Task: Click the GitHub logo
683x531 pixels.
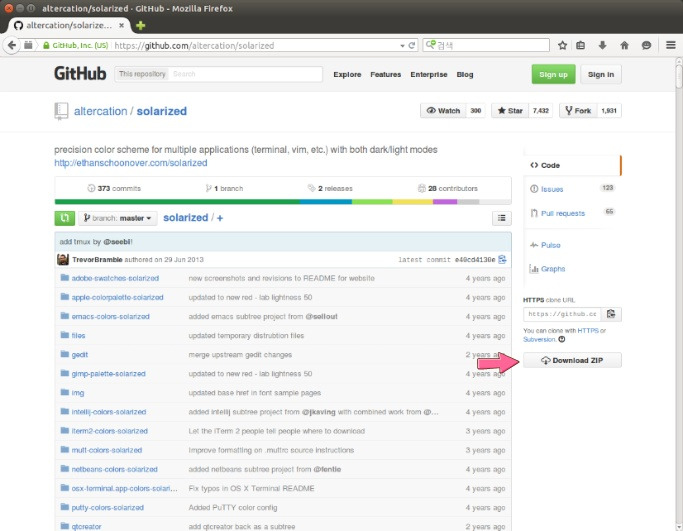Action: (x=80, y=74)
